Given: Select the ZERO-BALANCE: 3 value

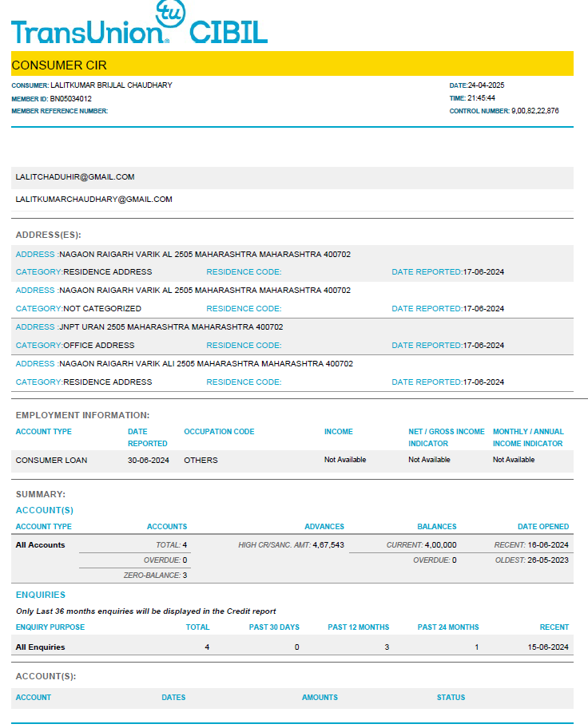Looking at the screenshot, I should click(155, 576).
